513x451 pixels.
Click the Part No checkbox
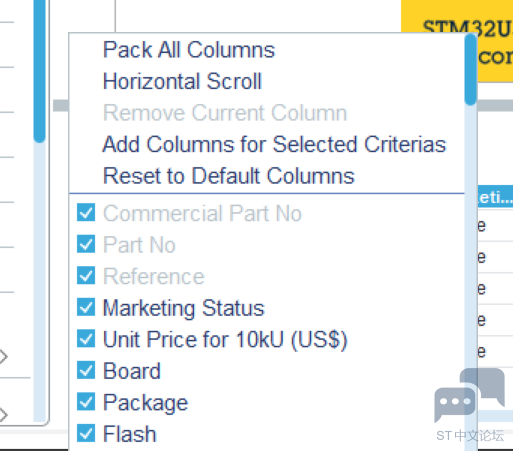pyautogui.click(x=86, y=244)
